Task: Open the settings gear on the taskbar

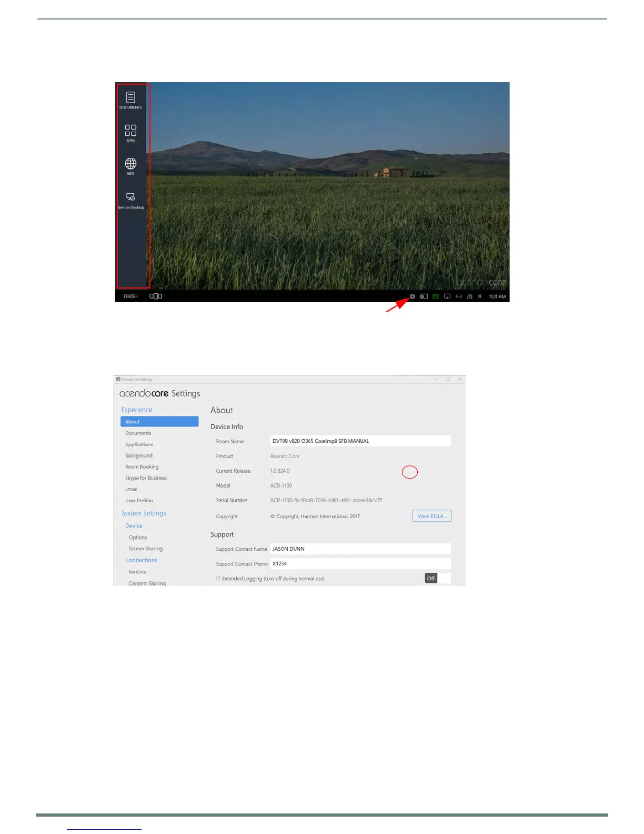Action: coord(412,296)
